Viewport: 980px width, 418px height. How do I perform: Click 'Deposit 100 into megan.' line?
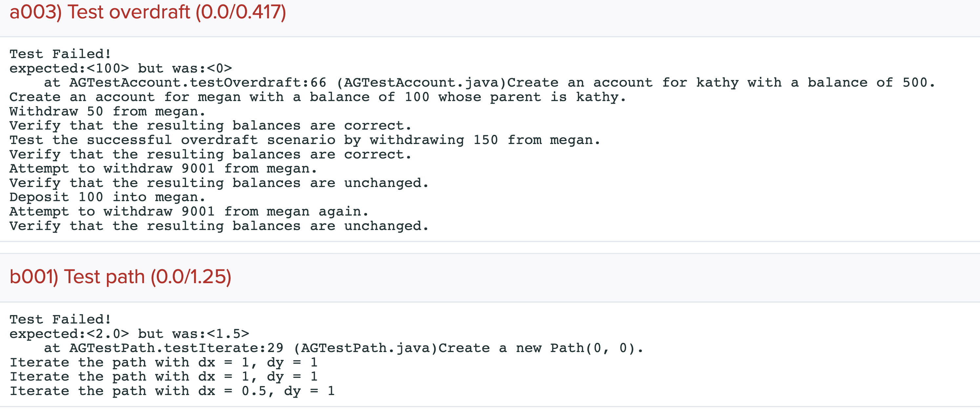(107, 197)
